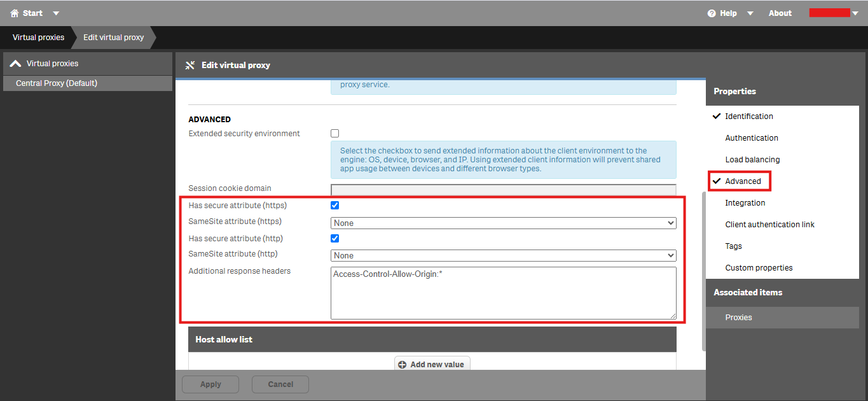Open the Start dropdown arrow
Screen dimensions: 868x401
click(x=56, y=12)
